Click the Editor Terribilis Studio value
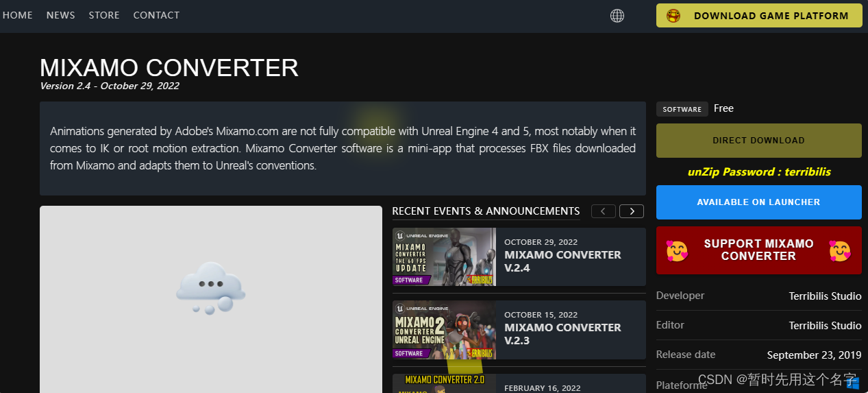The width and height of the screenshot is (868, 393). [825, 326]
